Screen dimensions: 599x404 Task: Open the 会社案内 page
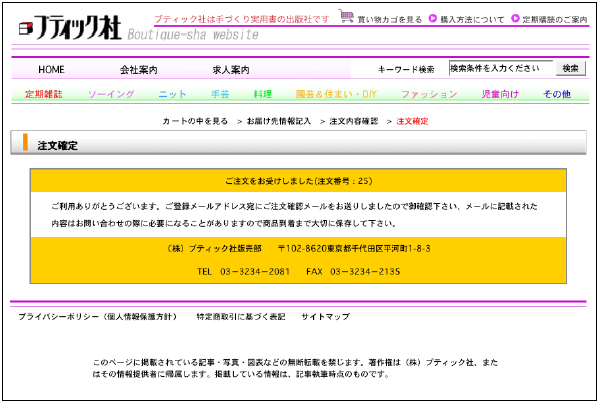point(138,70)
